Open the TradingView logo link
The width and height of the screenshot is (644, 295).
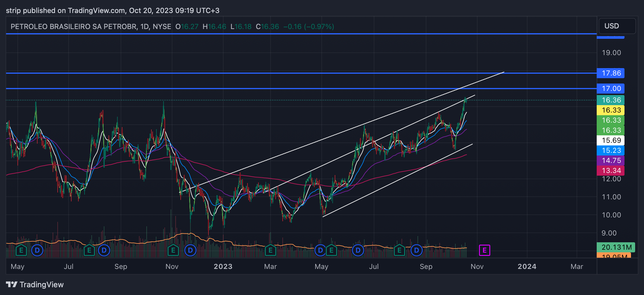pyautogui.click(x=35, y=285)
